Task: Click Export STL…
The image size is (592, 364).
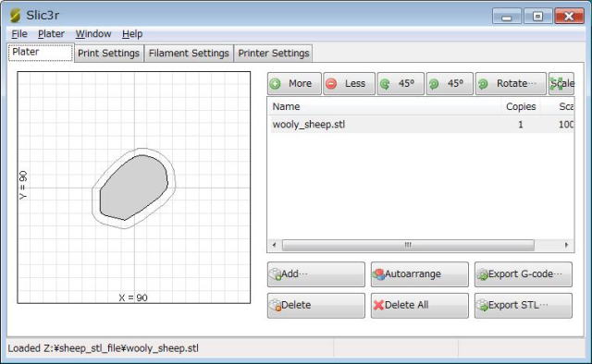Action: point(524,305)
